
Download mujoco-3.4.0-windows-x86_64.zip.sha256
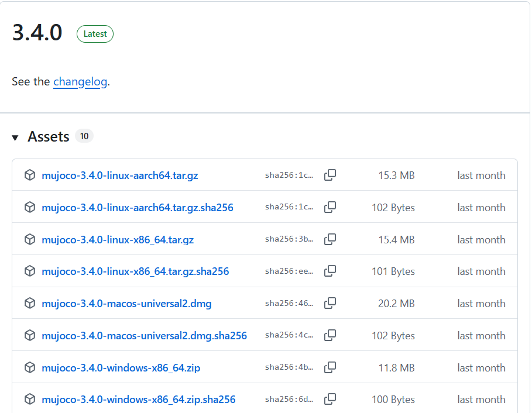[x=139, y=400]
